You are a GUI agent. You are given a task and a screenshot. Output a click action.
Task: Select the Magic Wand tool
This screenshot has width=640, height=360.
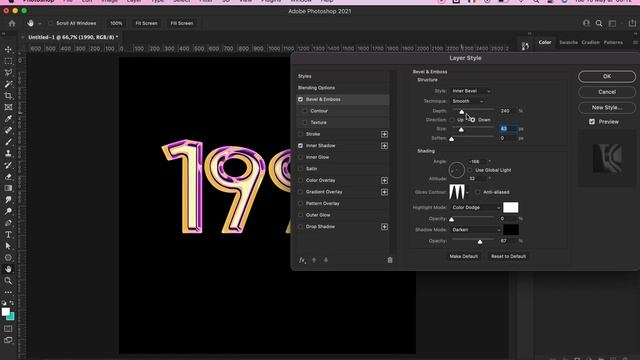click(x=8, y=84)
